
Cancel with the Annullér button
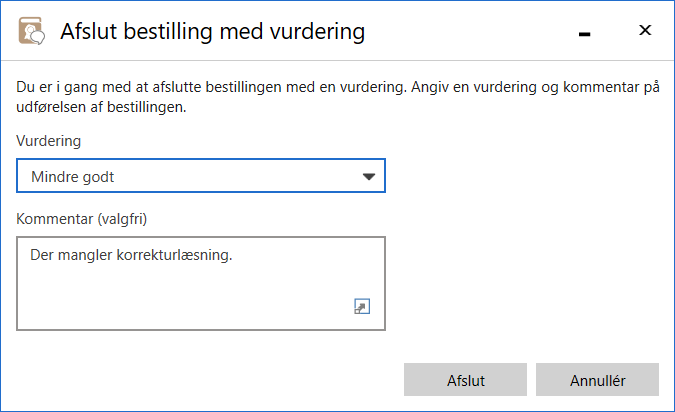click(597, 380)
